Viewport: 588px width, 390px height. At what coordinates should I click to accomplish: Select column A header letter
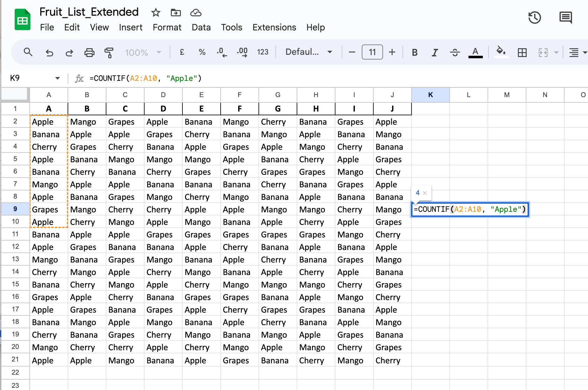pyautogui.click(x=49, y=95)
